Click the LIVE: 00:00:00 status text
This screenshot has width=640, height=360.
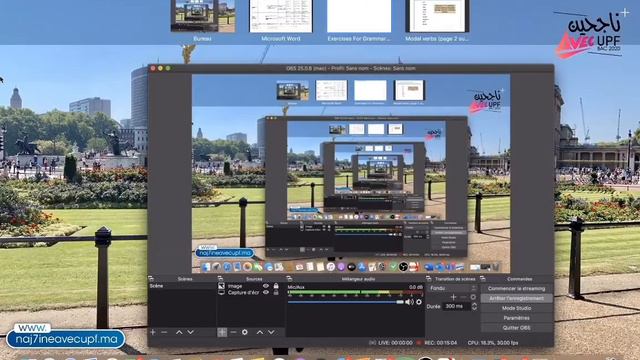point(395,343)
